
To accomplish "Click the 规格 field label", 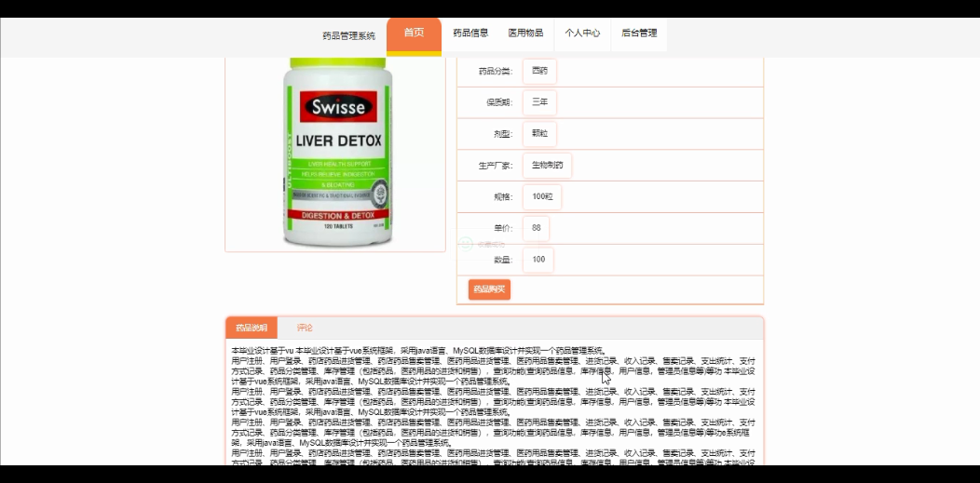I will [x=503, y=197].
